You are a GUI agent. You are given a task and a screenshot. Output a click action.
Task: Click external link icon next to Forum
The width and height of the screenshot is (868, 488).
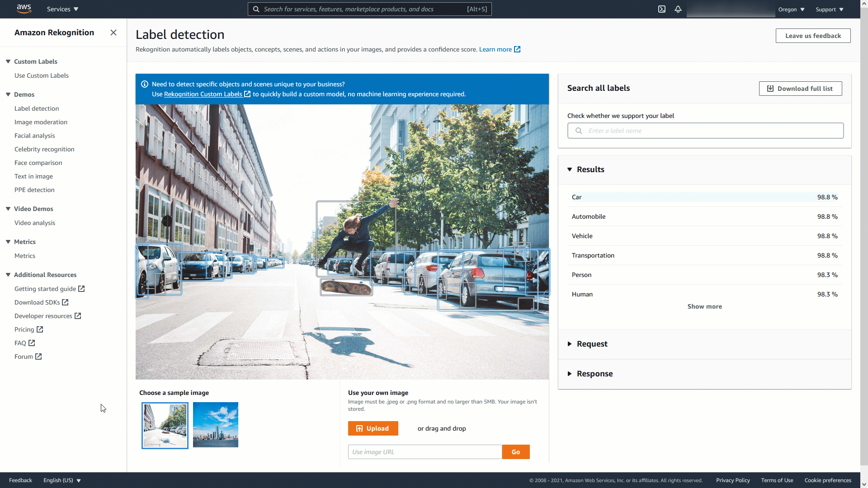(x=38, y=357)
